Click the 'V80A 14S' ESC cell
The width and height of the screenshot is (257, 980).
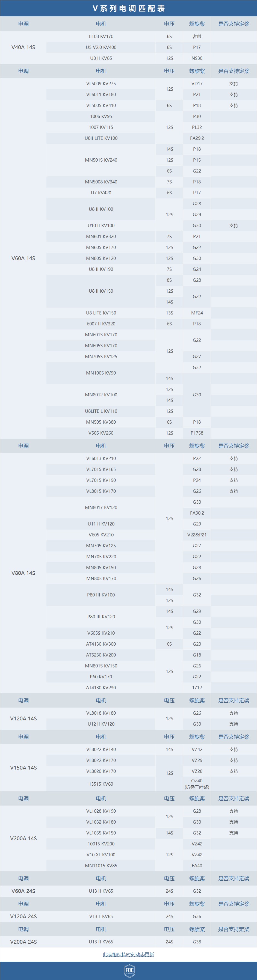[x=23, y=573]
